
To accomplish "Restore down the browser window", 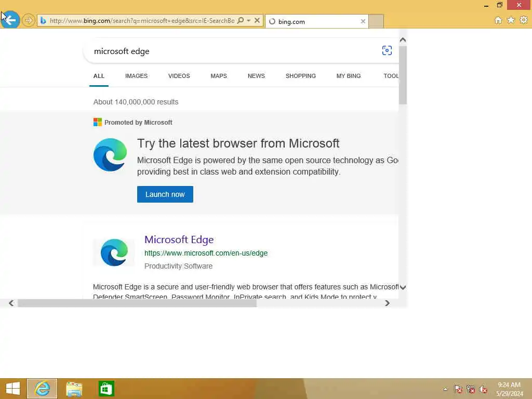I will (499, 5).
